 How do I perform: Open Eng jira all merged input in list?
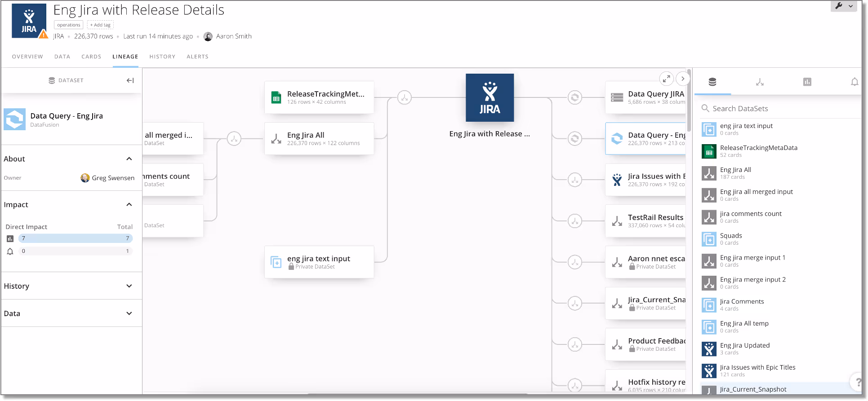coord(780,195)
